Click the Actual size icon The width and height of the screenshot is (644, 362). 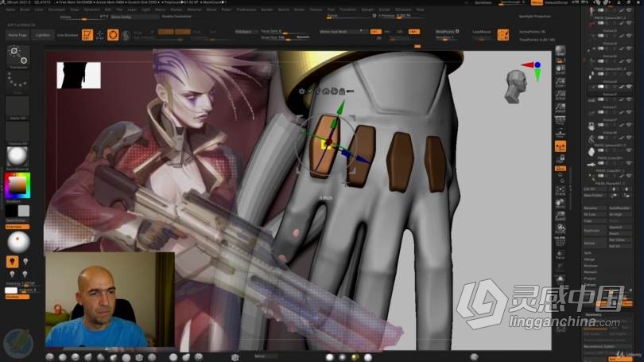coord(561,95)
